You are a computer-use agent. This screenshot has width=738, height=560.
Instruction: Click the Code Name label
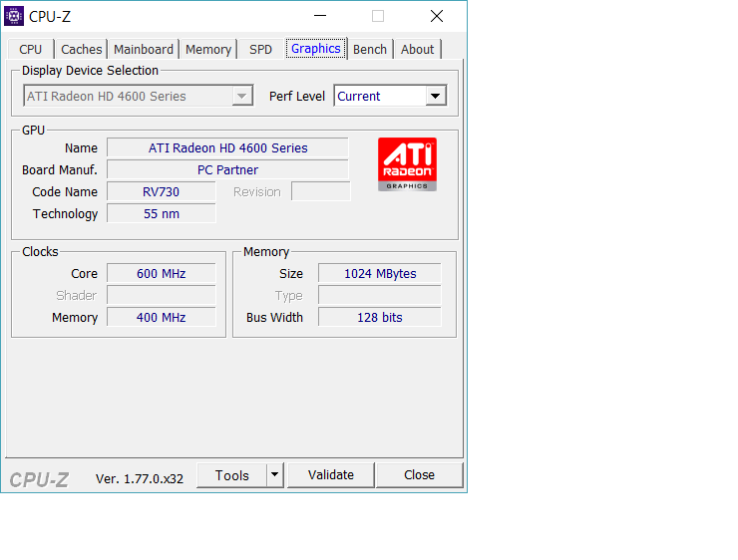pos(65,192)
